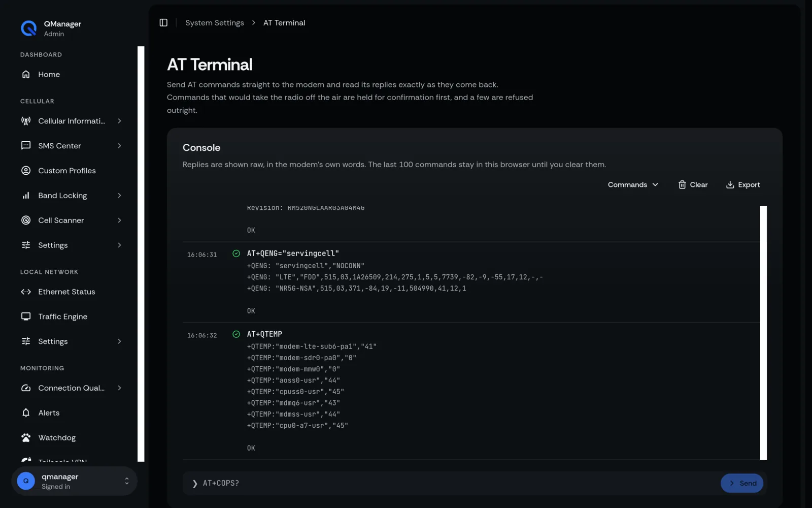
Task: Click the sidebar navigation scrollbar
Action: pyautogui.click(x=141, y=254)
